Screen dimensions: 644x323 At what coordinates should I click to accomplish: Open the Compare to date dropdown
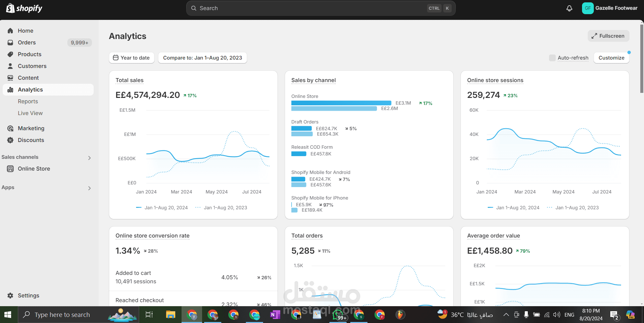click(202, 58)
